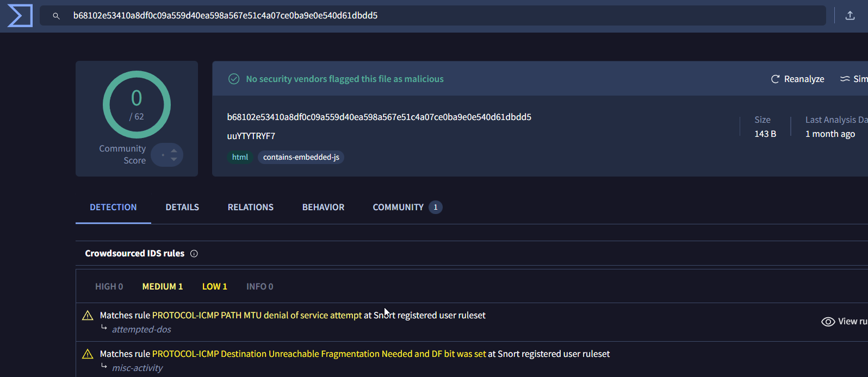Vote community score down arrow
The image size is (868, 377).
coord(173,159)
